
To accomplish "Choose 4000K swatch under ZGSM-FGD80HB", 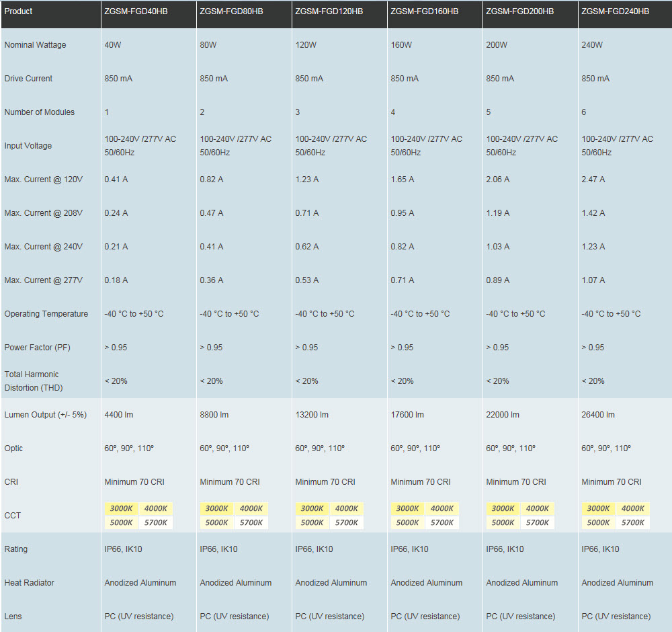I will [x=251, y=509].
